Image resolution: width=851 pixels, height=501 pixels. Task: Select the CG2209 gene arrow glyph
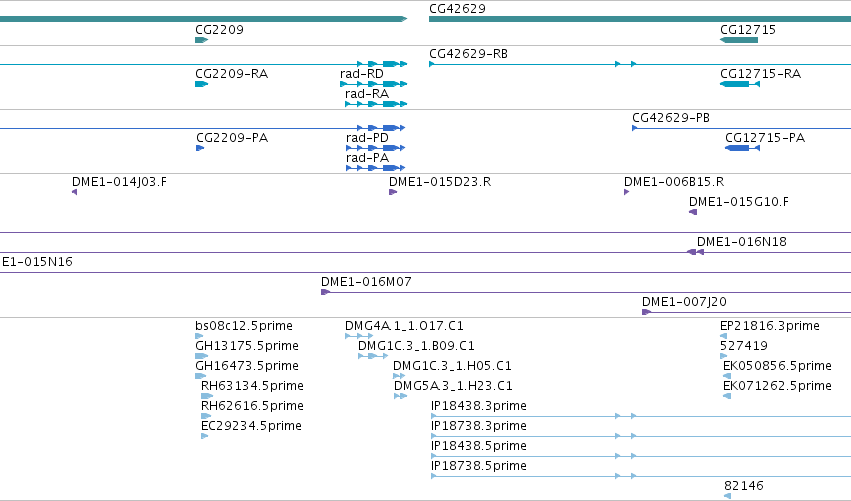pos(201,40)
